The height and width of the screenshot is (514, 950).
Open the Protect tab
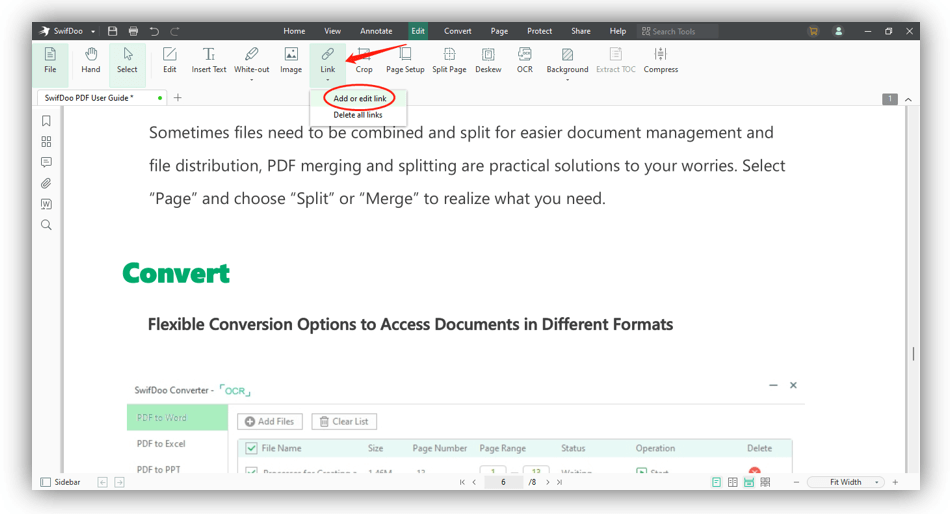[539, 31]
